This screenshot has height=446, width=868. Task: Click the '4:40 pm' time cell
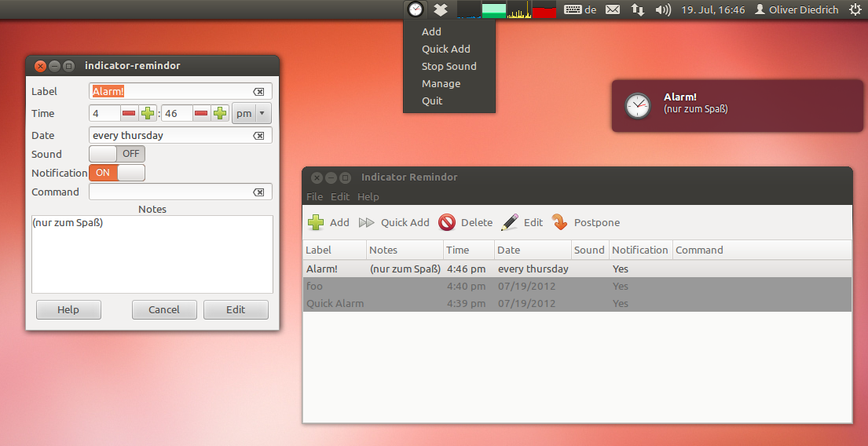[x=466, y=286]
